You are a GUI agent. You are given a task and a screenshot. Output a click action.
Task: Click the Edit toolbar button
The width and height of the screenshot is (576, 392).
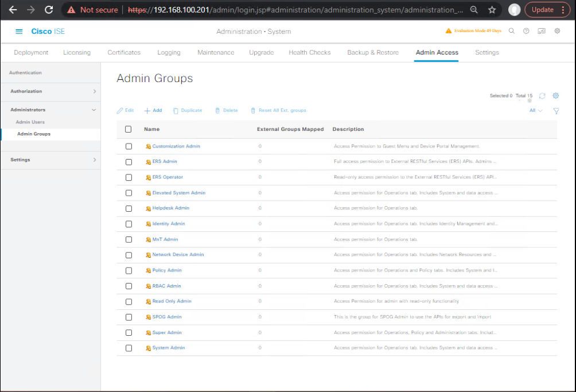pyautogui.click(x=125, y=111)
